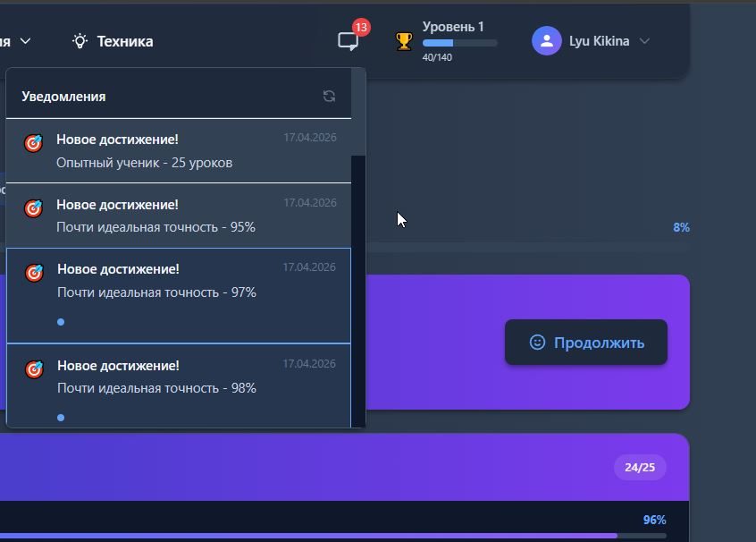
Task: Click the trophy icon beside Уровень 1
Action: pyautogui.click(x=404, y=41)
